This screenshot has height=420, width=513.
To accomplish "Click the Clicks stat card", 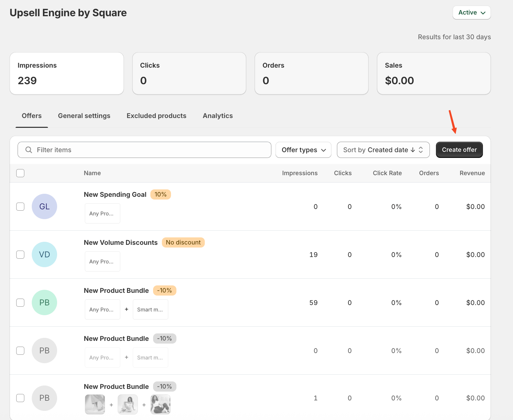I will click(189, 73).
